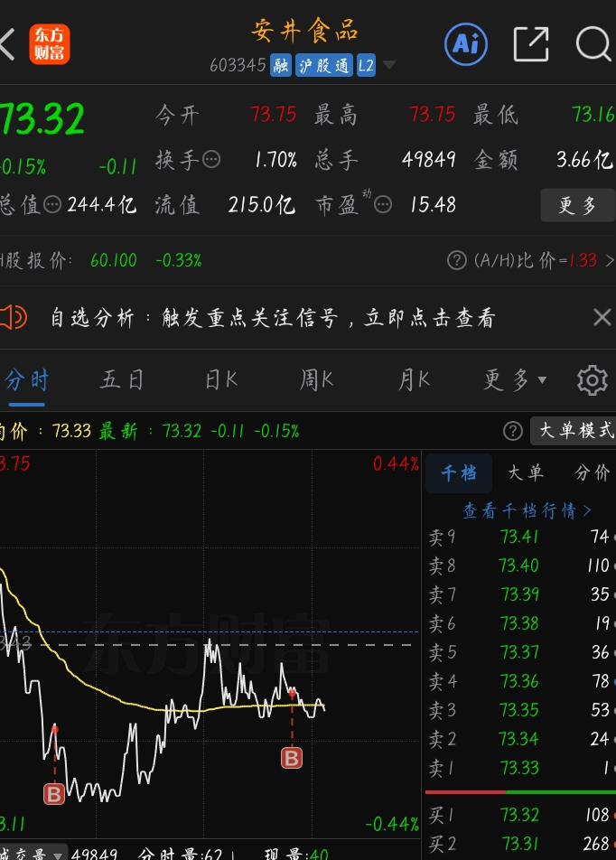Switch to the 五日 chart tab
The image size is (616, 860).
click(122, 380)
